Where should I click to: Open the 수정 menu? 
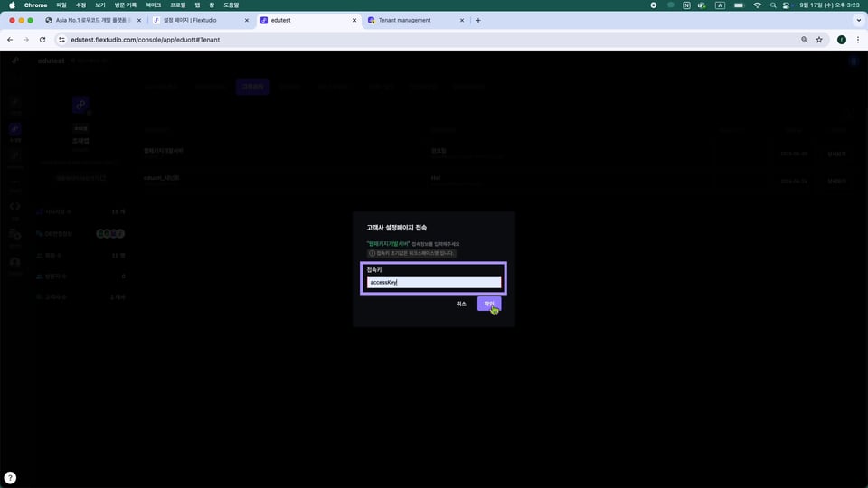point(80,5)
